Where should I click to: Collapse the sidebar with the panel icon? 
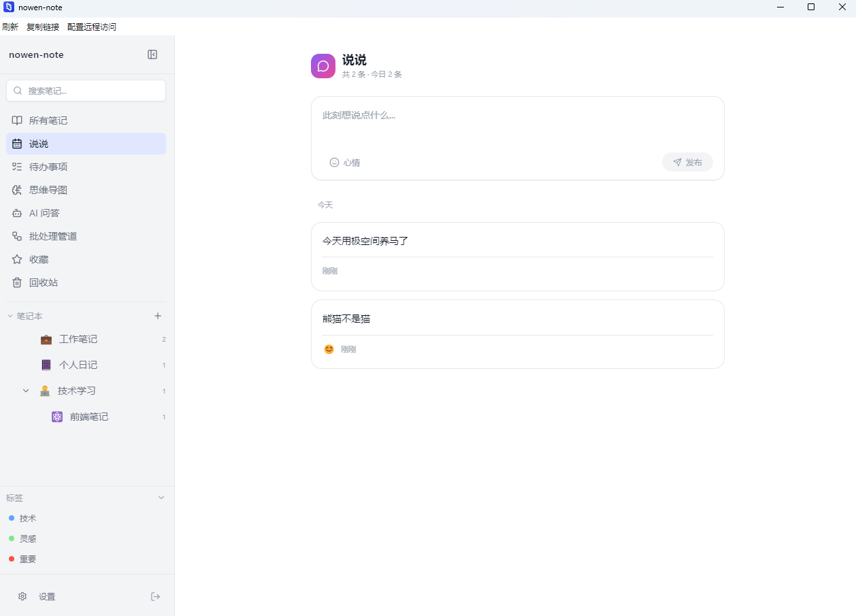click(x=152, y=54)
